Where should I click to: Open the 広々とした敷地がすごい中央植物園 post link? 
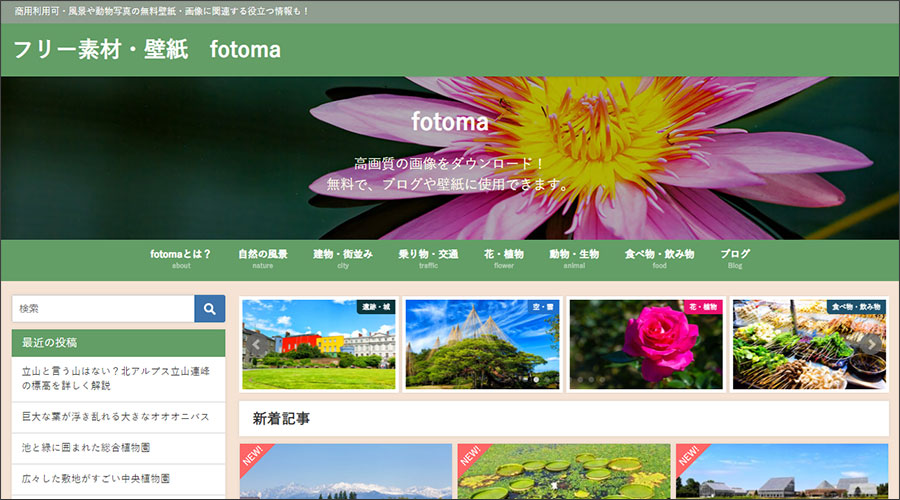[96, 478]
